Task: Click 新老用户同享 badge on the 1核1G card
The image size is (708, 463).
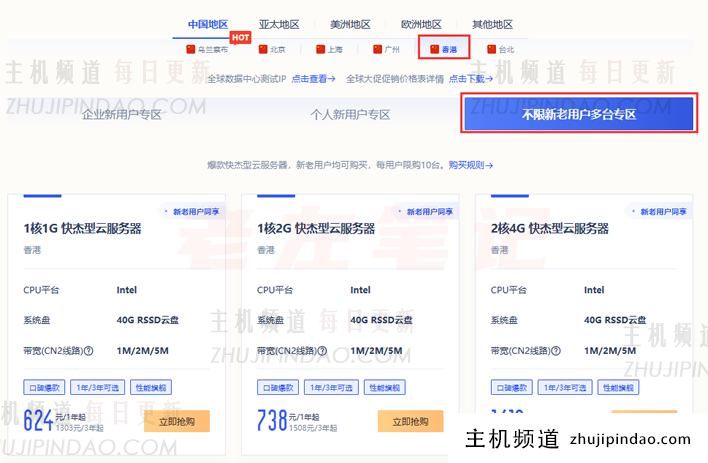Action: pyautogui.click(x=192, y=211)
